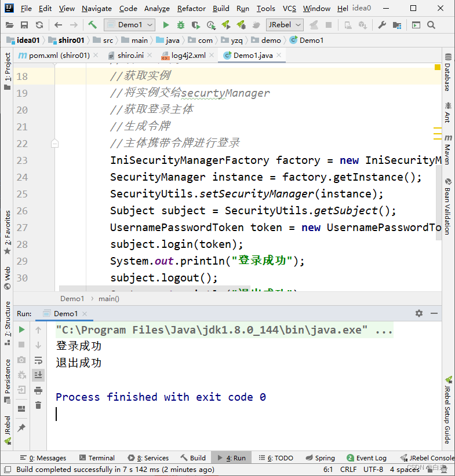
Task: Open the 7: Structure tool window
Action: (x=8, y=324)
